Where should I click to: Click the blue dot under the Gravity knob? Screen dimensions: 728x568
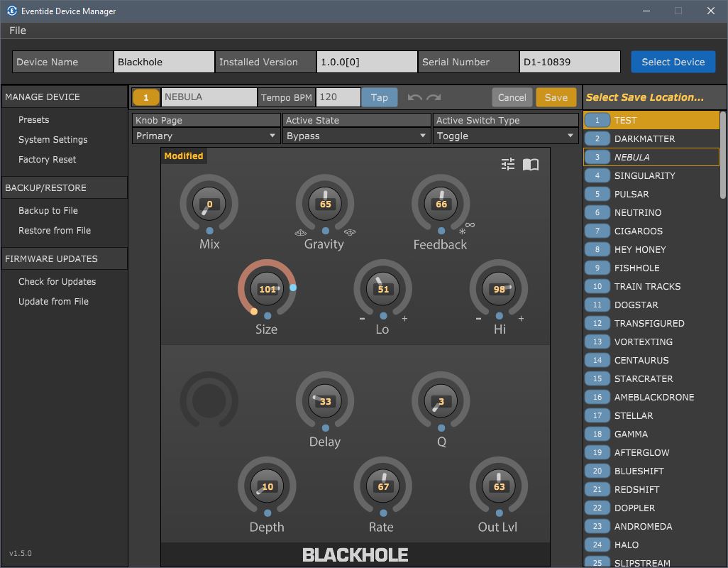[x=326, y=231]
